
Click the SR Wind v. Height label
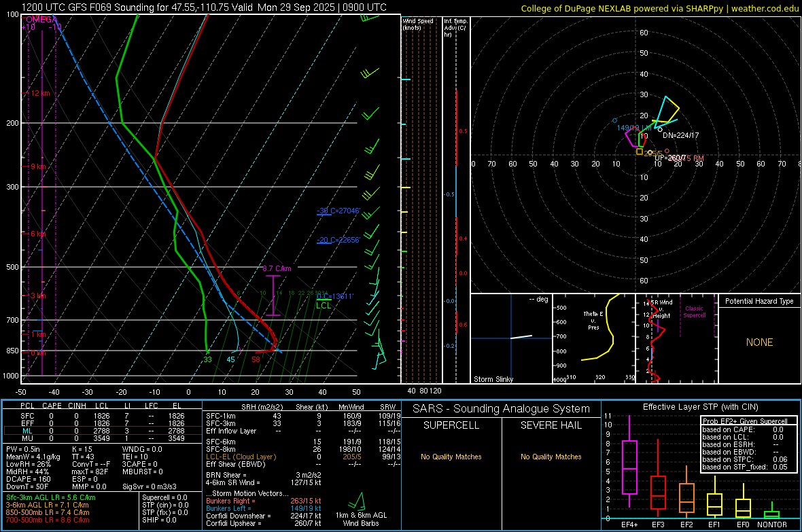(661, 309)
